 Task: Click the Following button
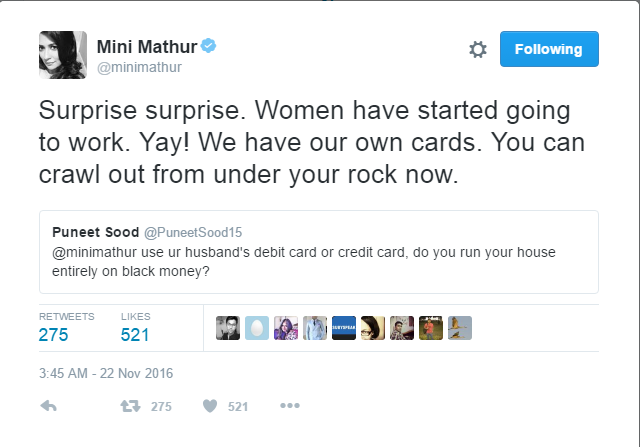pos(549,49)
